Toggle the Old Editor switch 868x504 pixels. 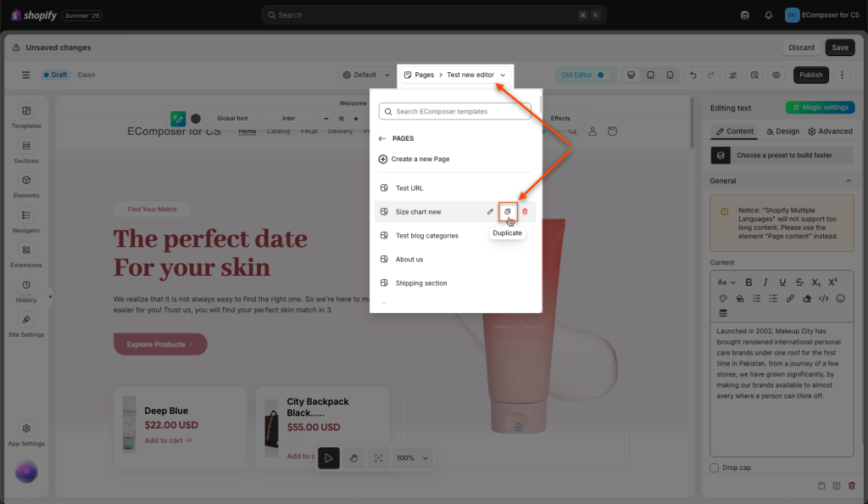[x=600, y=75]
